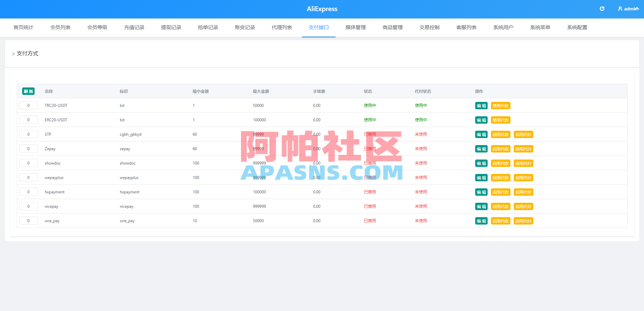This screenshot has width=644, height=311.
Task: Edit the one_pay payment method
Action: pos(481,221)
